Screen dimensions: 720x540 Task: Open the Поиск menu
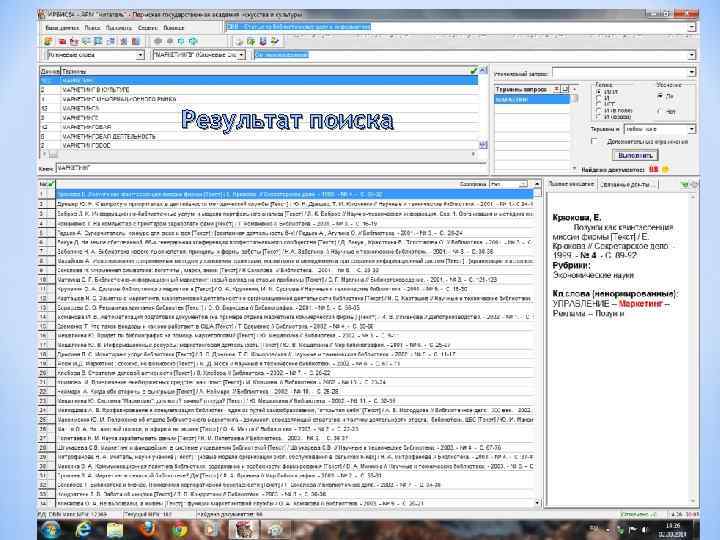[92, 28]
